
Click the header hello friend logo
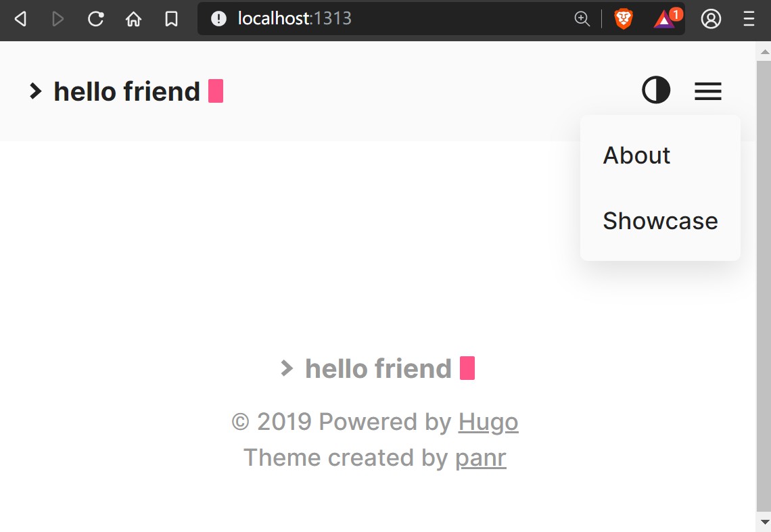click(126, 91)
